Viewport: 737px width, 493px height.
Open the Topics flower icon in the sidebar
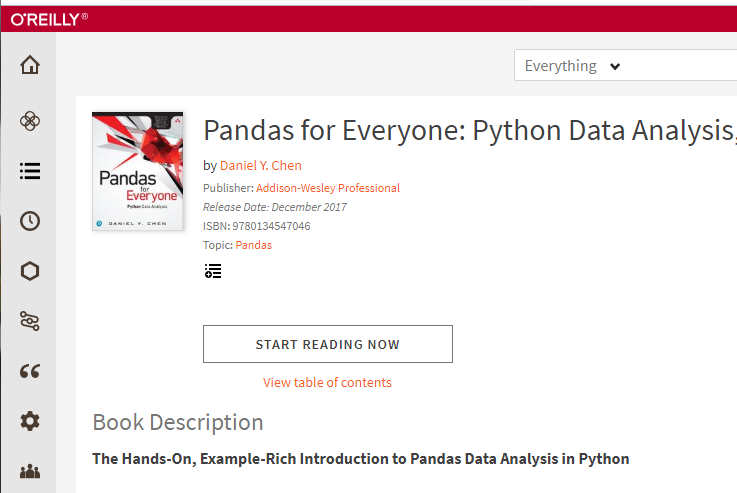[30, 121]
